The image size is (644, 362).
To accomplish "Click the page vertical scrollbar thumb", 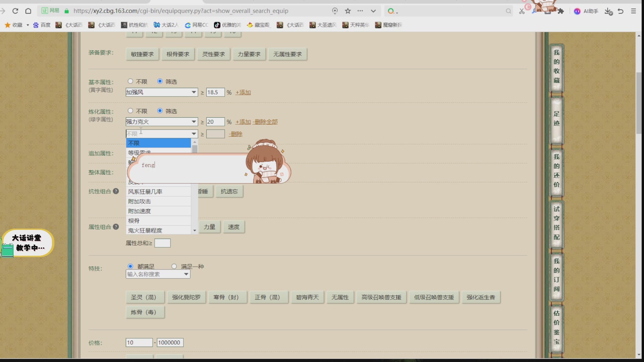I will click(x=639, y=103).
